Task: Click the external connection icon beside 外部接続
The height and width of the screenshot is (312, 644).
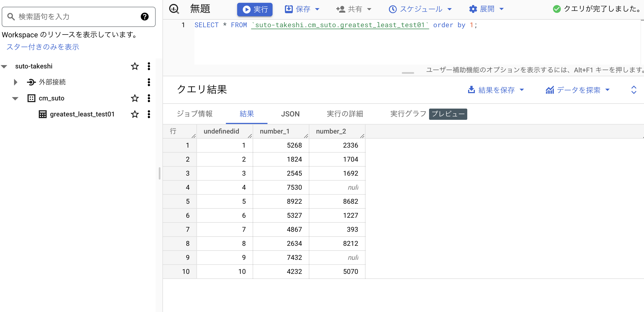Action: (x=31, y=82)
